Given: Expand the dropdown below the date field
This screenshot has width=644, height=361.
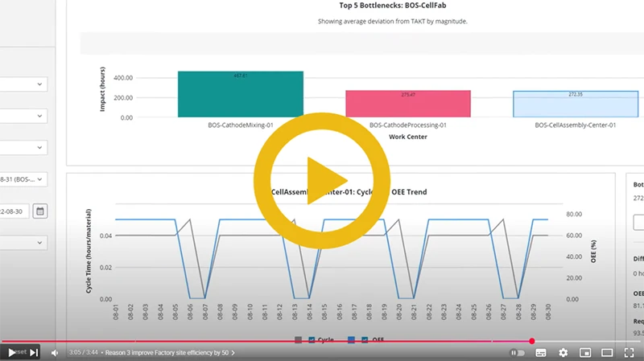Looking at the screenshot, I should [x=23, y=243].
